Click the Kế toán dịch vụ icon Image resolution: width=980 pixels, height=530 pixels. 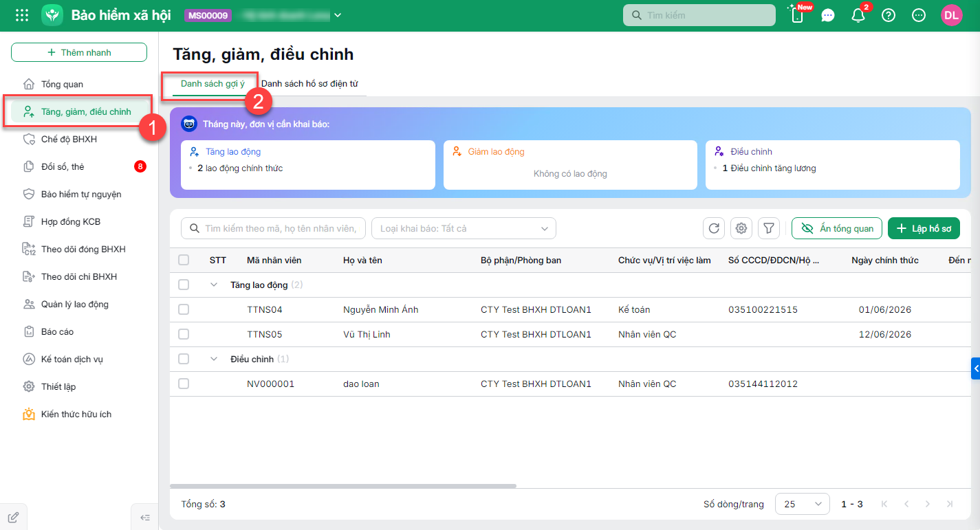coord(29,359)
